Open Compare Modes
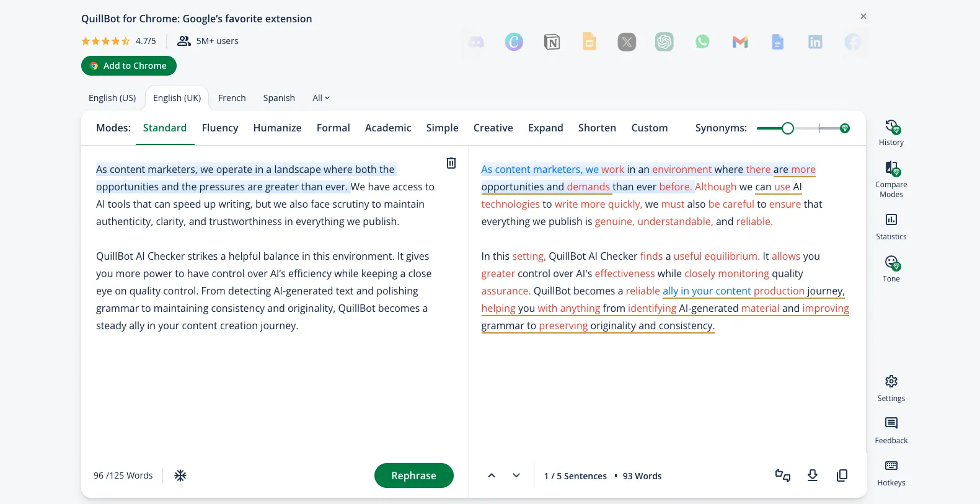This screenshot has width=980, height=504. click(891, 180)
